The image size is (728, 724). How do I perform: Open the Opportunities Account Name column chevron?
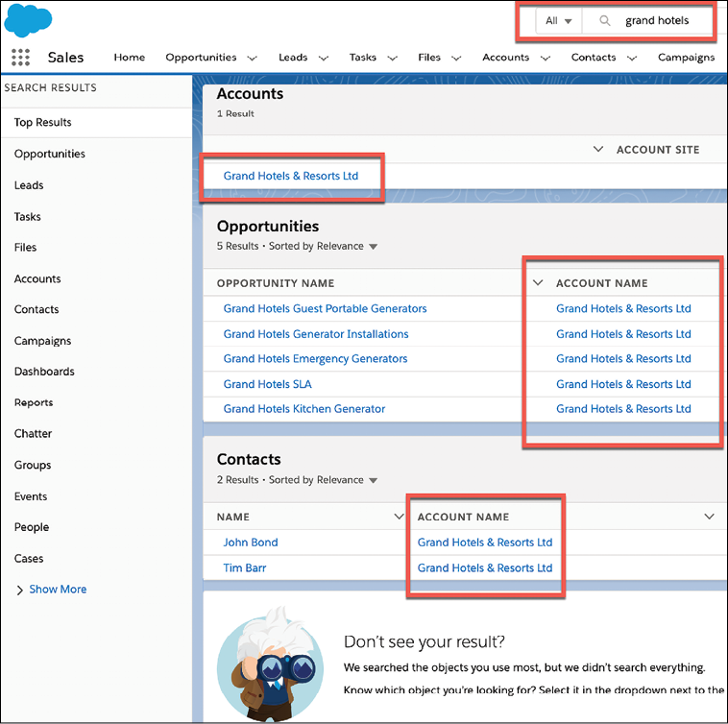click(x=538, y=282)
